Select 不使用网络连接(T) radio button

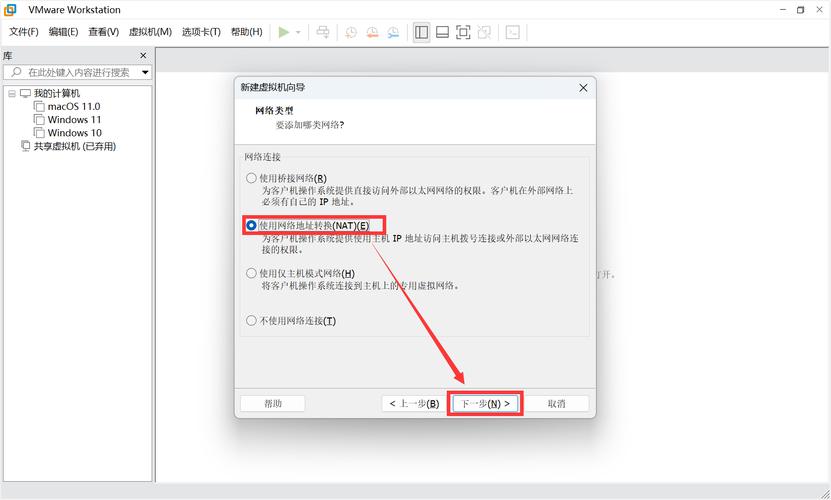click(x=251, y=321)
